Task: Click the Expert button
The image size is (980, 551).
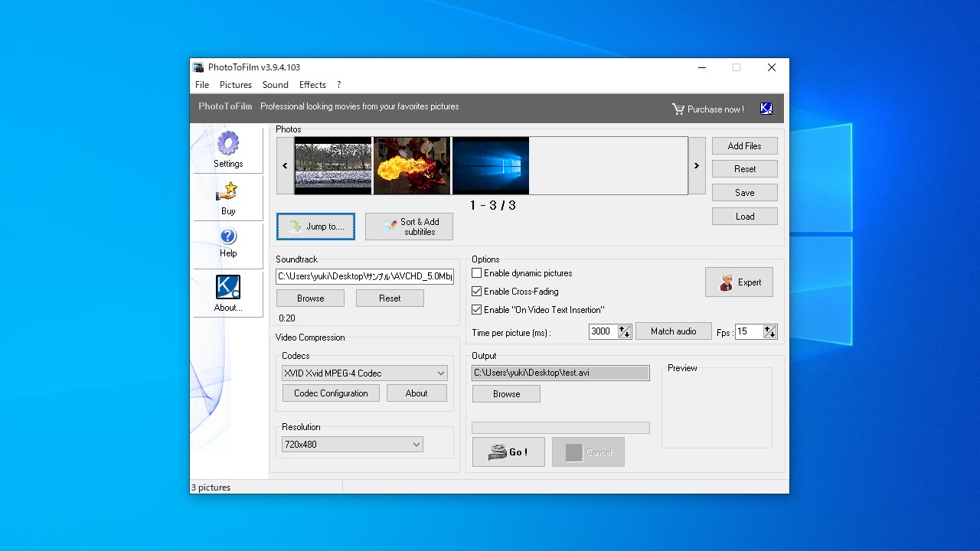Action: click(739, 282)
